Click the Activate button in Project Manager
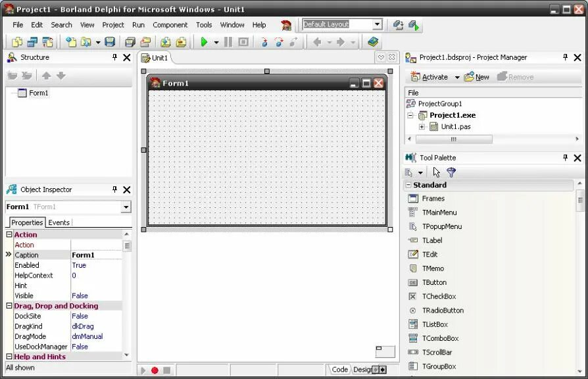Image resolution: width=588 pixels, height=379 pixels. click(429, 77)
